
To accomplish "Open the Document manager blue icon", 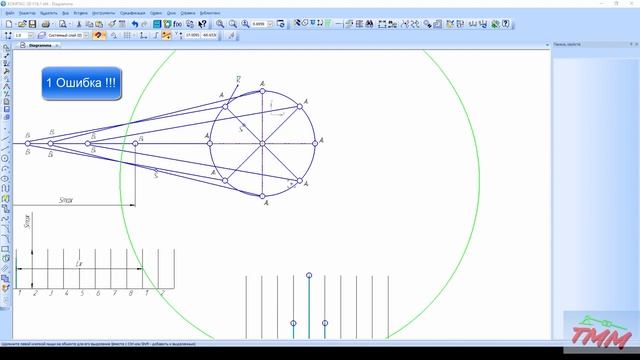I will click(x=157, y=24).
